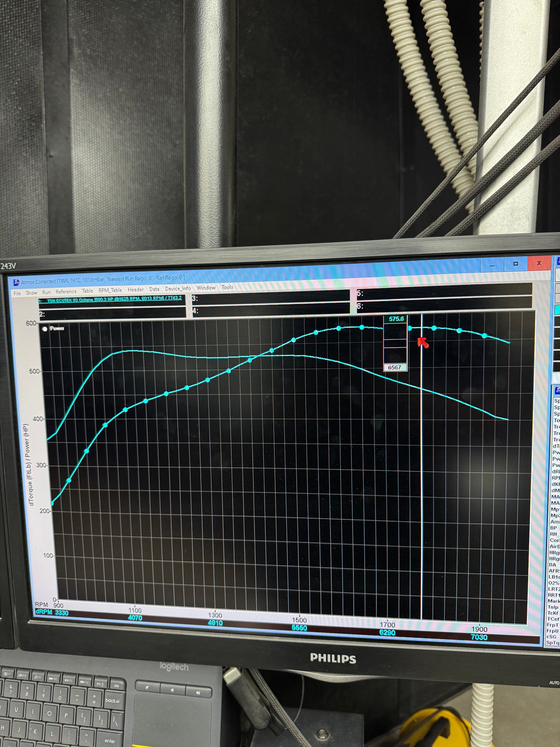Open the Tools menu
560x747 pixels.
[x=227, y=287]
